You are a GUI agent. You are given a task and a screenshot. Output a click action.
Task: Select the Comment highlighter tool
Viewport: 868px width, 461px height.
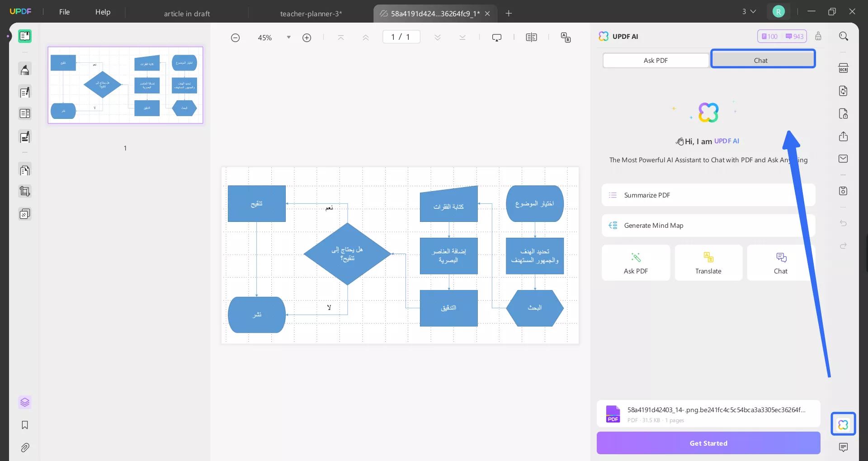[25, 70]
